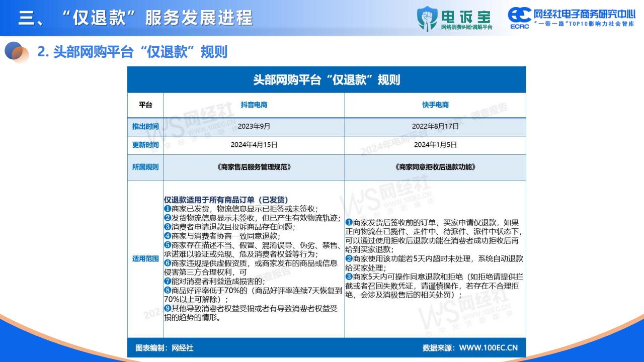Open the 数据来源：WWW.100EC.CN link
Viewport: 644px width, 362px height.
(470, 347)
